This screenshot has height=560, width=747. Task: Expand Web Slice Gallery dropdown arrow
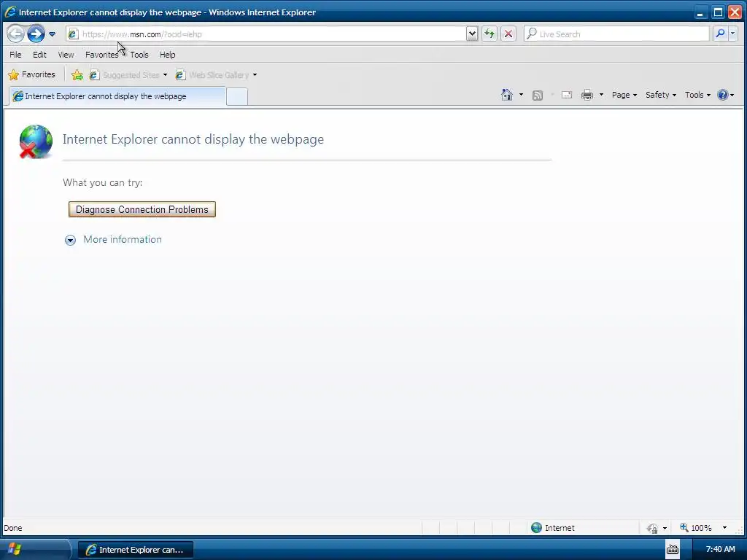(x=255, y=75)
